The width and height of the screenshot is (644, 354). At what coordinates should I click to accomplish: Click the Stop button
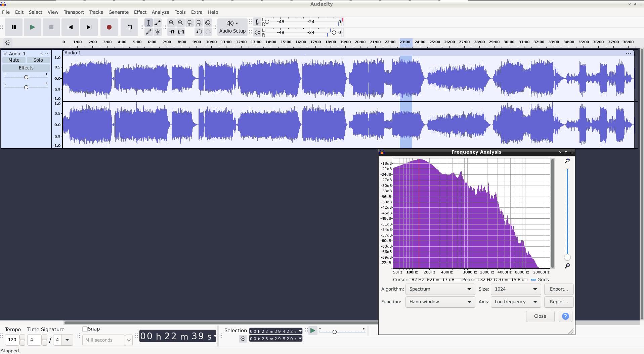tap(51, 27)
